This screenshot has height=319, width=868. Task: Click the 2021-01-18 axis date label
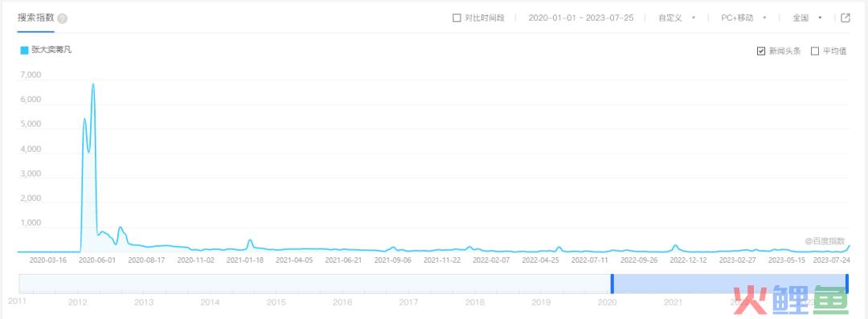tap(244, 260)
